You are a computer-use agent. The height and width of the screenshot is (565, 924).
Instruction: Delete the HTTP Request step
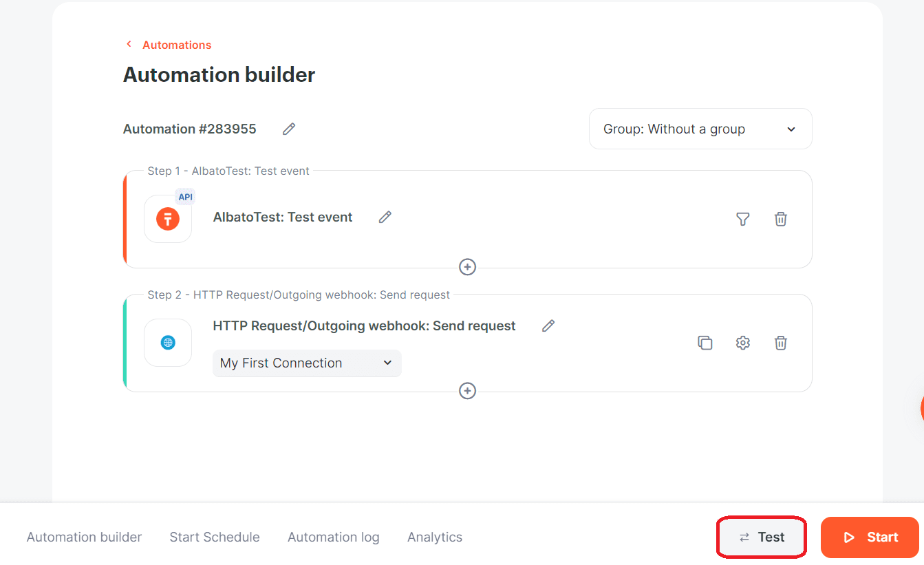click(x=781, y=342)
